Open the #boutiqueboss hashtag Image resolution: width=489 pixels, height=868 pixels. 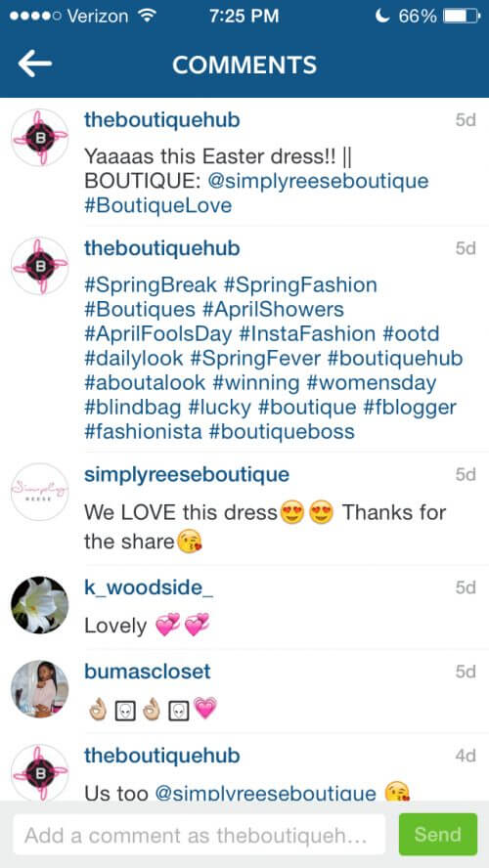point(282,431)
